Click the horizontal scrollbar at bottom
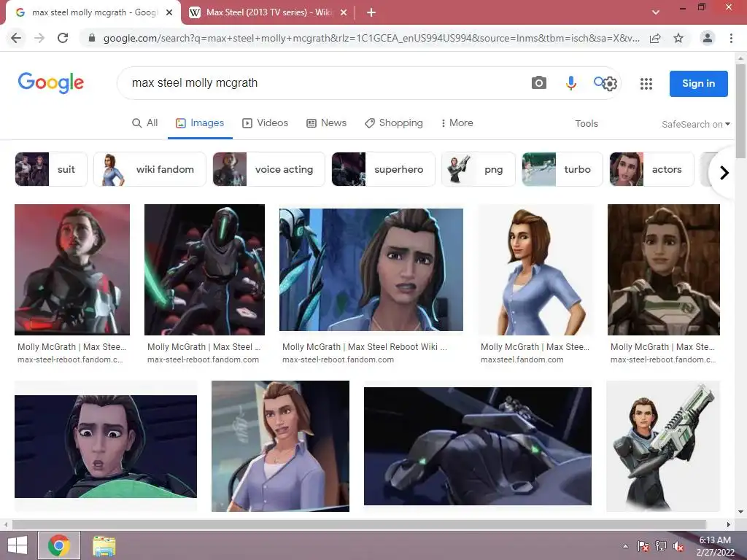This screenshot has height=560, width=747. point(359,524)
